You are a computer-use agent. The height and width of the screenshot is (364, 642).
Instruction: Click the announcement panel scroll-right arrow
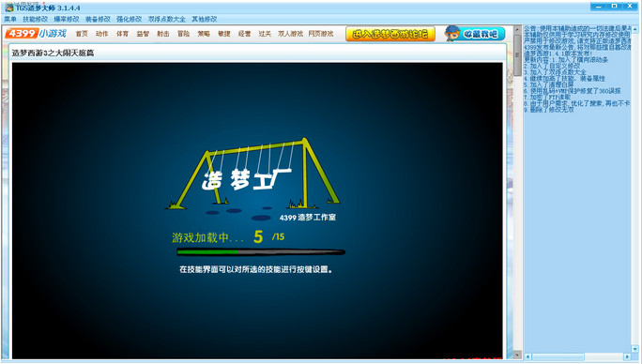click(627, 356)
